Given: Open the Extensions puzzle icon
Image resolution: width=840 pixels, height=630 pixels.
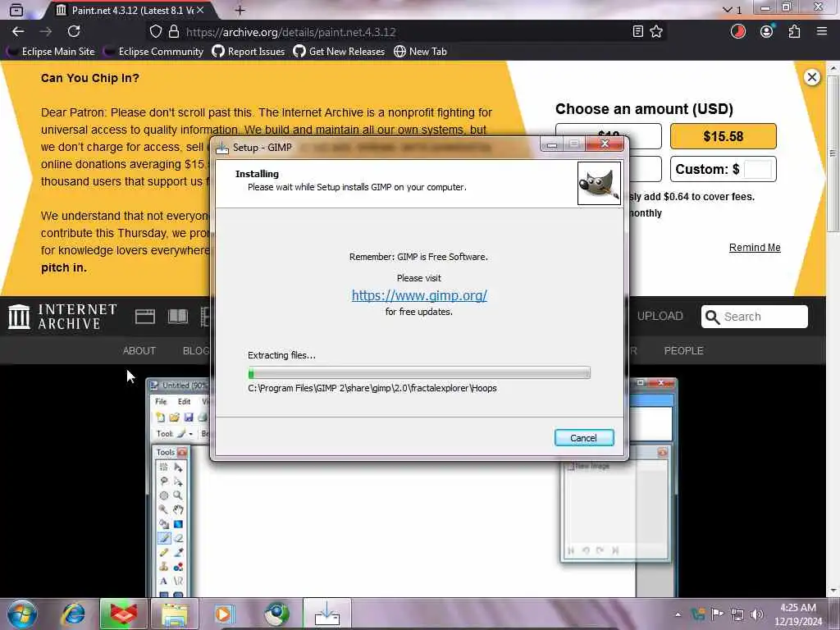Looking at the screenshot, I should 794,32.
